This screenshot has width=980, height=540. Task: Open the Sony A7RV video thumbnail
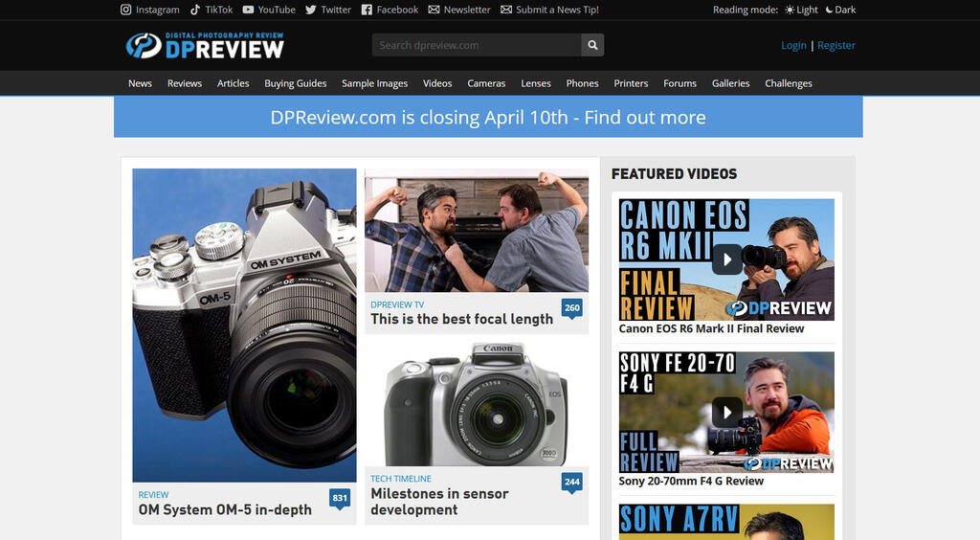(x=726, y=522)
